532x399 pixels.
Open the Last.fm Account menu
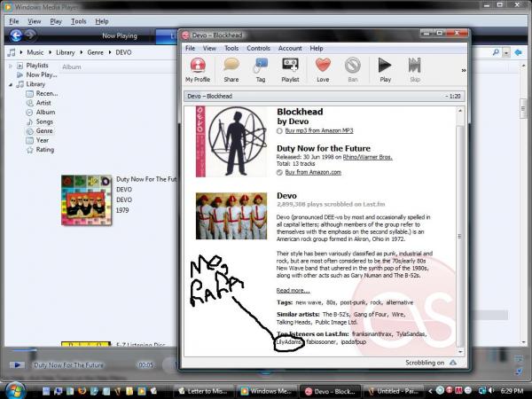click(x=290, y=48)
